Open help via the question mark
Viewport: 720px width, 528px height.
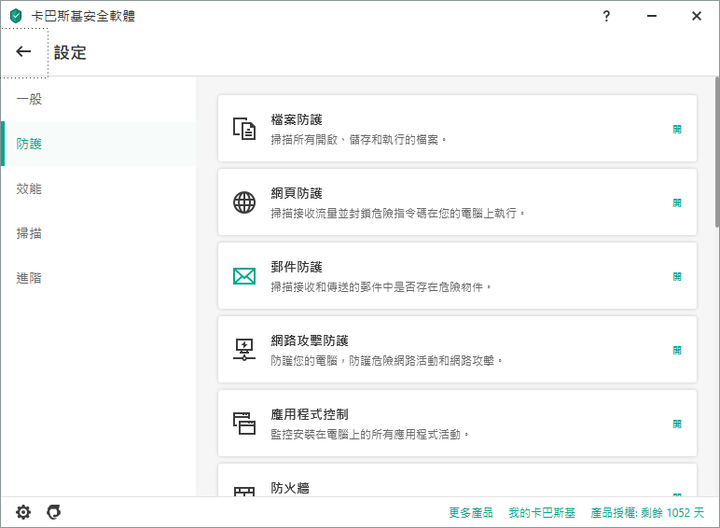coord(606,16)
